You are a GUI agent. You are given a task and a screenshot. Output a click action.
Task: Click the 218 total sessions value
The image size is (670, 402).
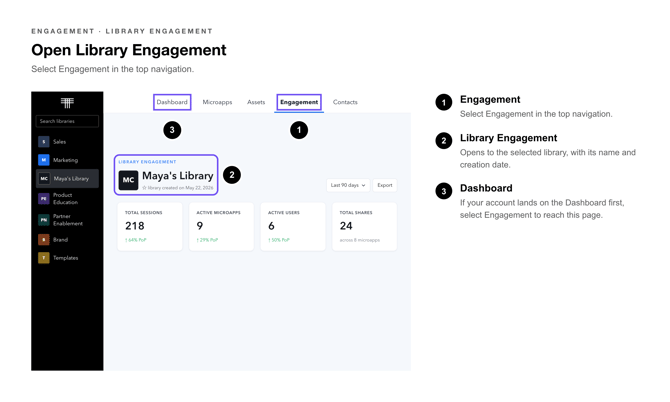point(135,226)
